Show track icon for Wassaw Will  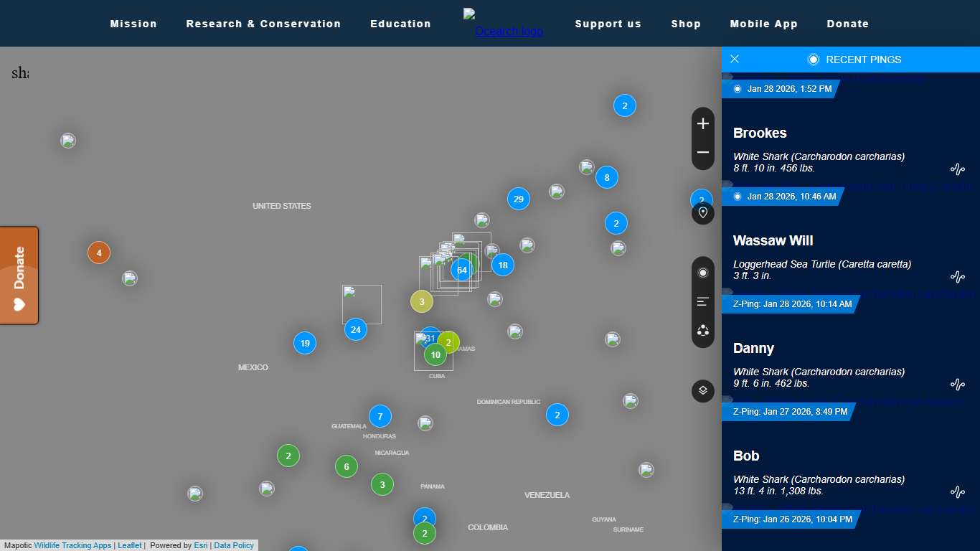pyautogui.click(x=957, y=277)
